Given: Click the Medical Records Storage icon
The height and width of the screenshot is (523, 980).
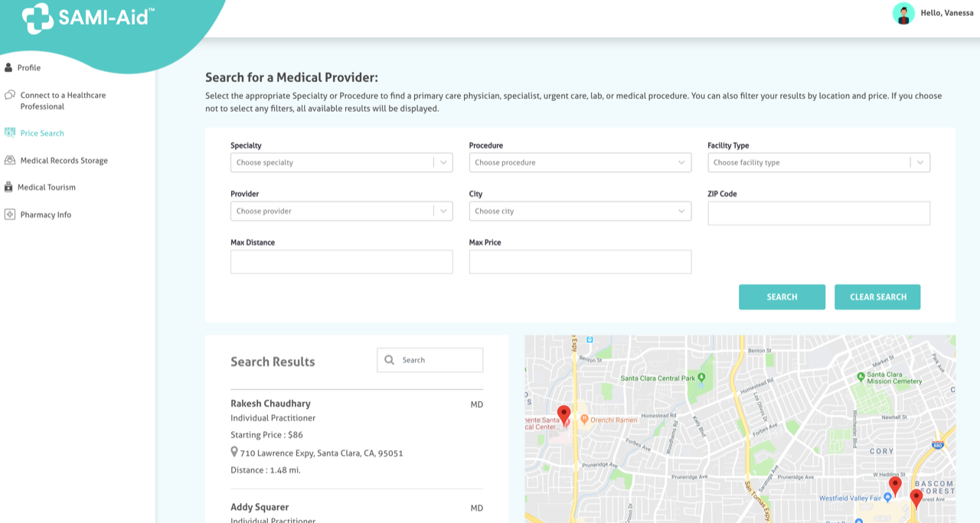Looking at the screenshot, I should tap(10, 160).
